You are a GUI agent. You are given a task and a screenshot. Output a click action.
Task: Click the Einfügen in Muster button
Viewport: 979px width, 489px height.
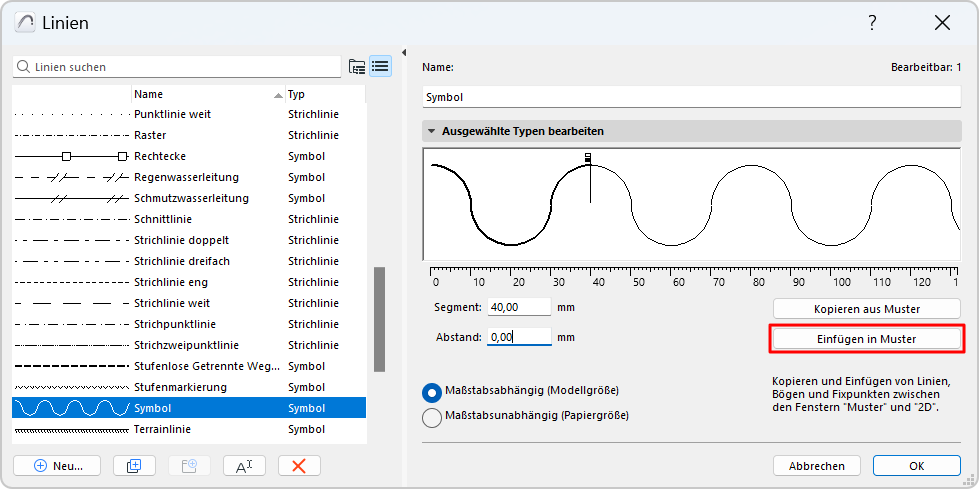(x=867, y=339)
